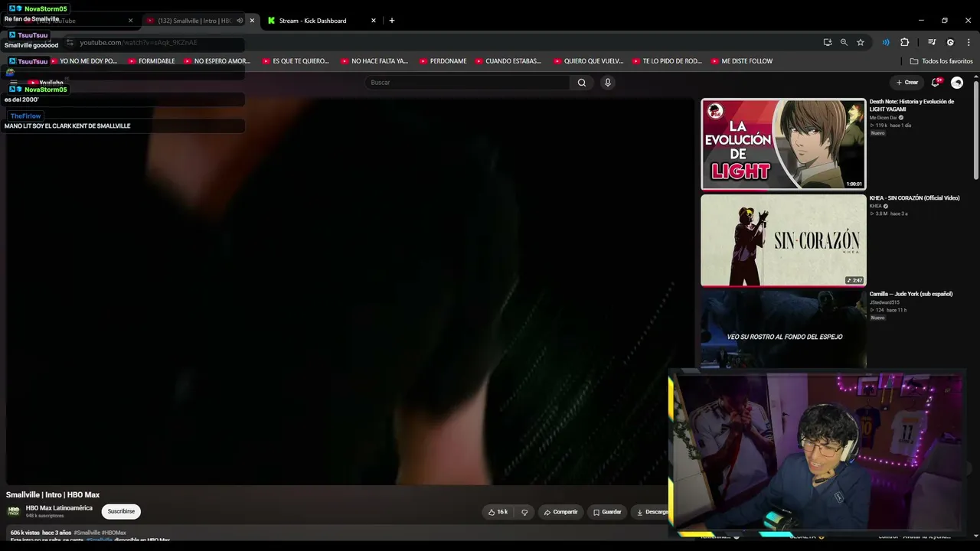Open the 'Me Dicen Dai' channel name
980x551 pixels.
tap(883, 118)
